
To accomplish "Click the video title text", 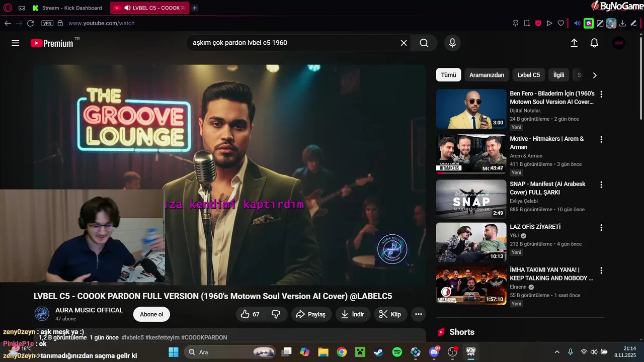I will pyautogui.click(x=213, y=297).
